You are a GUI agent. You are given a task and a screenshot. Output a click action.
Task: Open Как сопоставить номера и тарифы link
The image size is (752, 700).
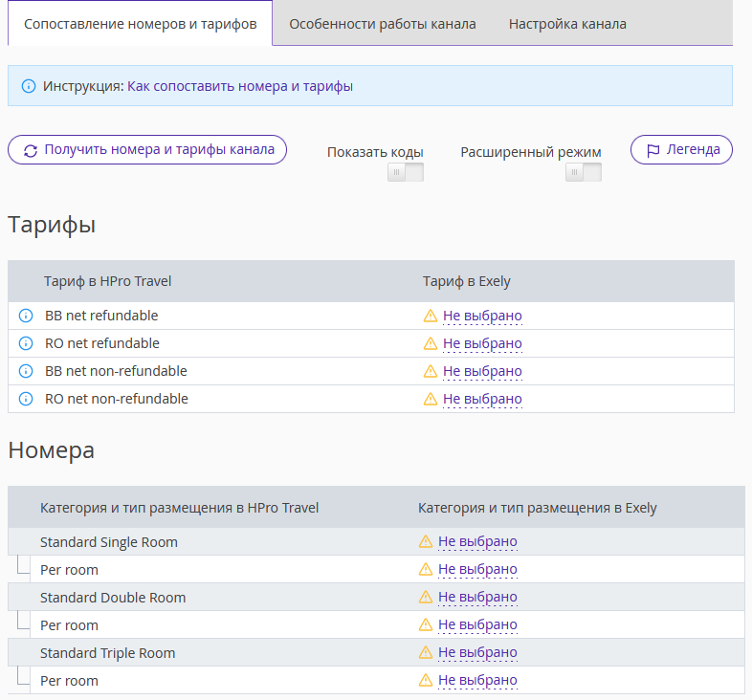(x=240, y=86)
